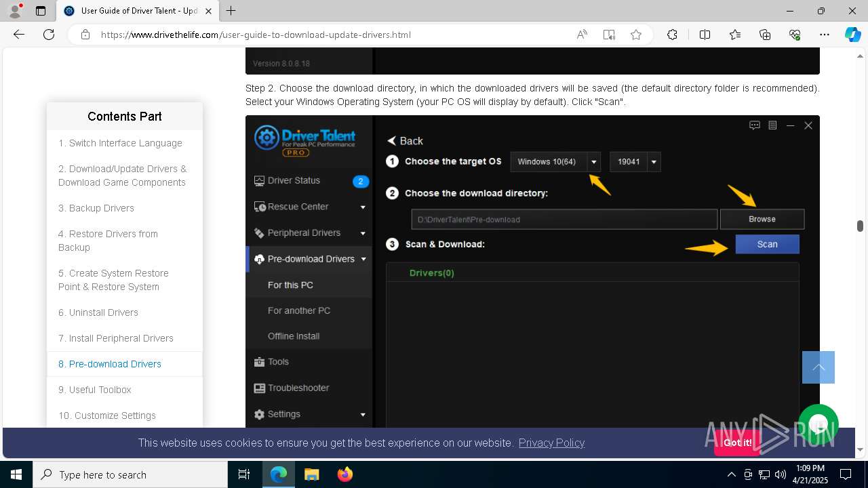Launch Firefox from taskbar

[x=345, y=474]
